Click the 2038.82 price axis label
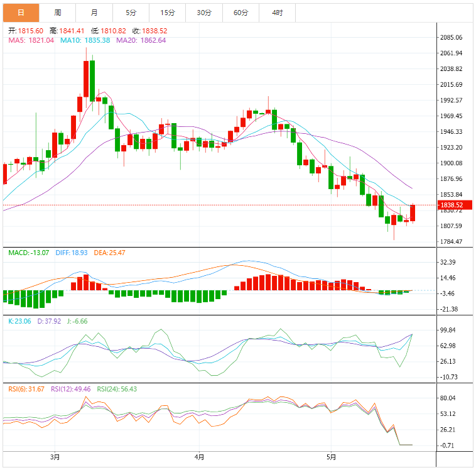Screen dimensions: 476x470 coord(451,69)
